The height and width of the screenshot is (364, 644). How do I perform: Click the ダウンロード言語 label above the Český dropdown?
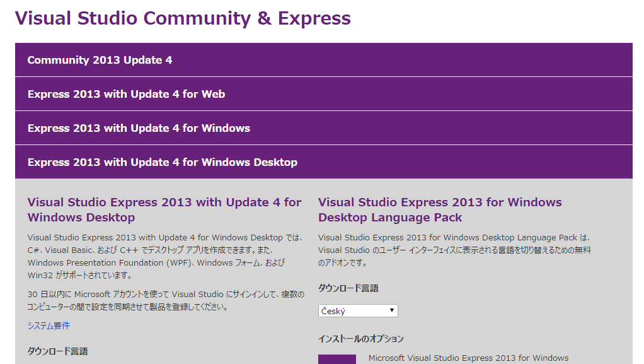(x=348, y=288)
